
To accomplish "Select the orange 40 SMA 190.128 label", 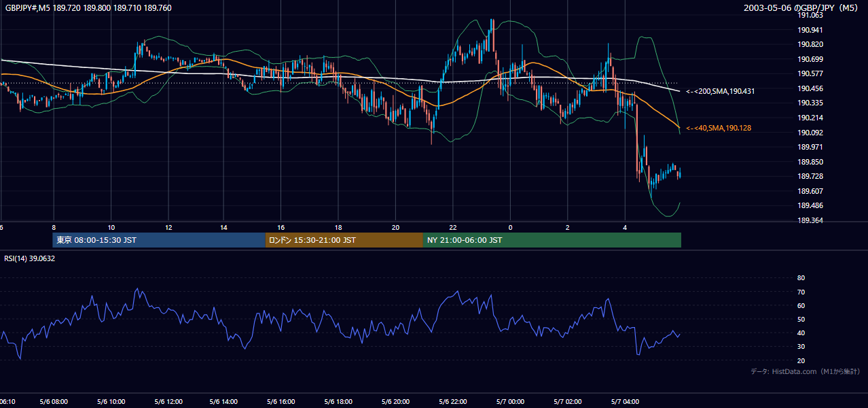I will (x=719, y=128).
